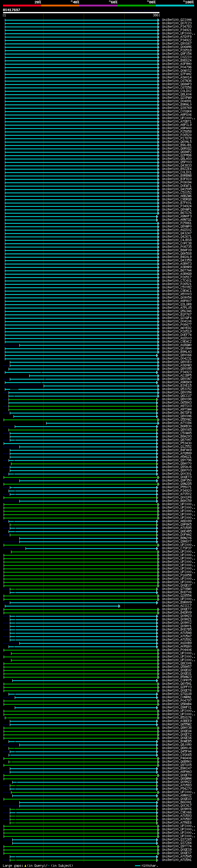The height and width of the screenshot is (868, 197).
Task: View entry UniRef100_A9PIL9
Action: coord(177,125)
